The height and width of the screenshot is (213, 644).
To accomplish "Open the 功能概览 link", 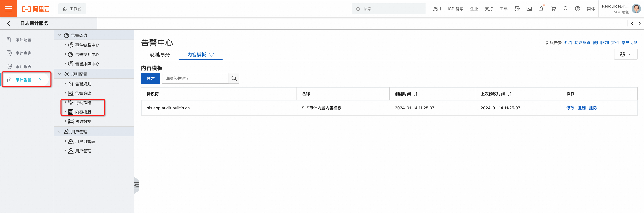I will coord(582,43).
